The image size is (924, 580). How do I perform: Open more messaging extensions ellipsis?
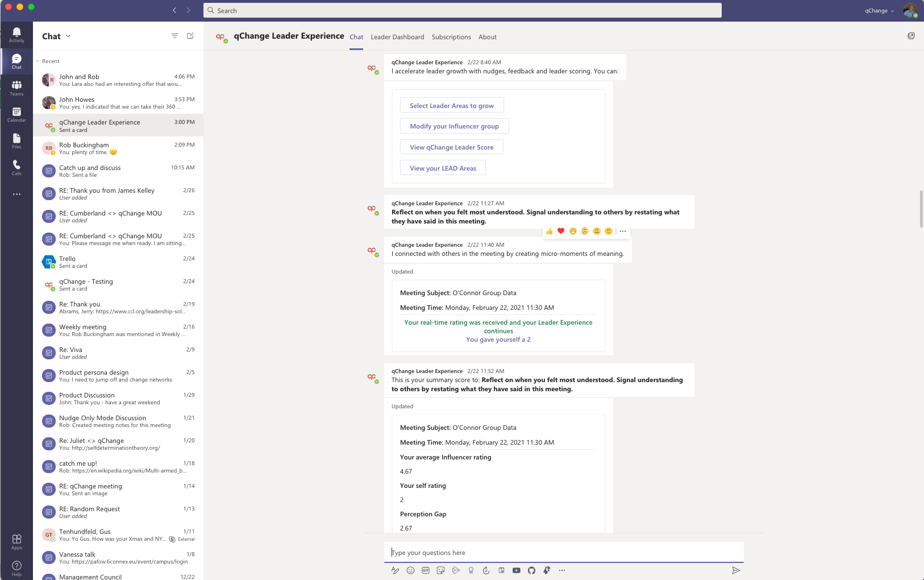coord(562,570)
